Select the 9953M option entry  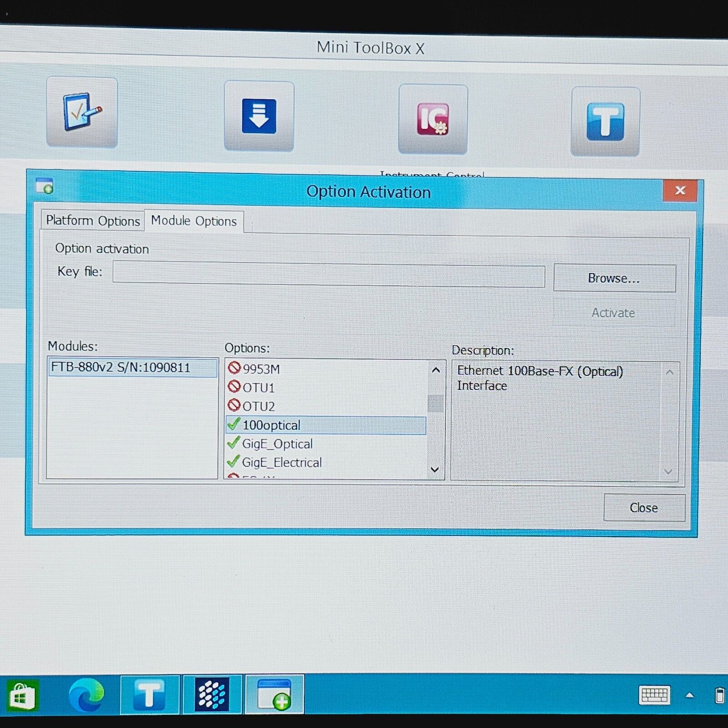pos(261,369)
